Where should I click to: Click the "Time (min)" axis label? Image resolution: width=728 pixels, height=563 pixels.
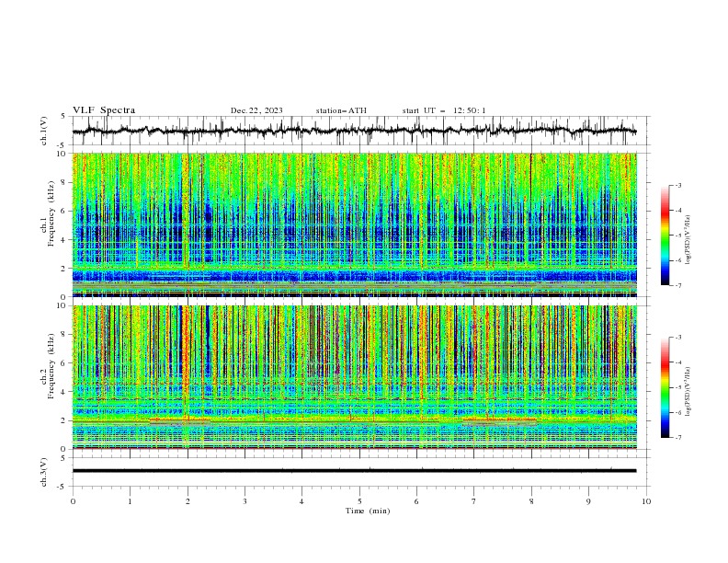tap(368, 511)
